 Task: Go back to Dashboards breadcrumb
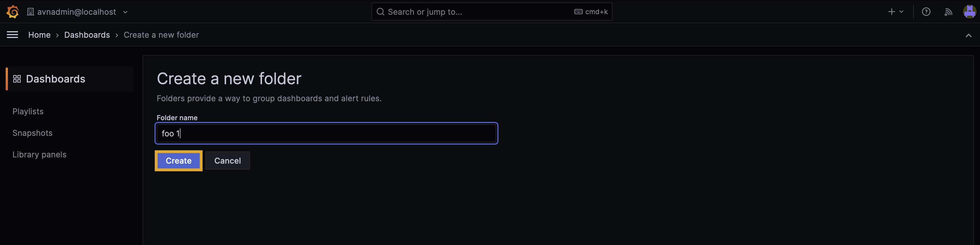[87, 35]
